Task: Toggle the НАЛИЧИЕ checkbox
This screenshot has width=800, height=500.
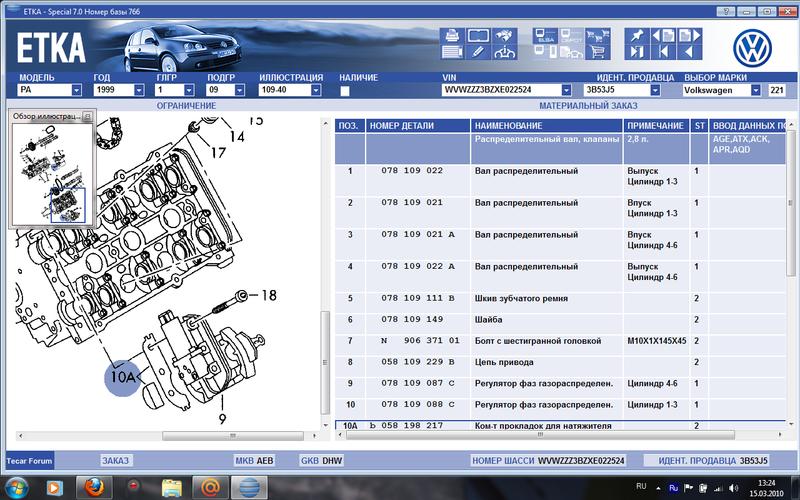Action: [345, 91]
